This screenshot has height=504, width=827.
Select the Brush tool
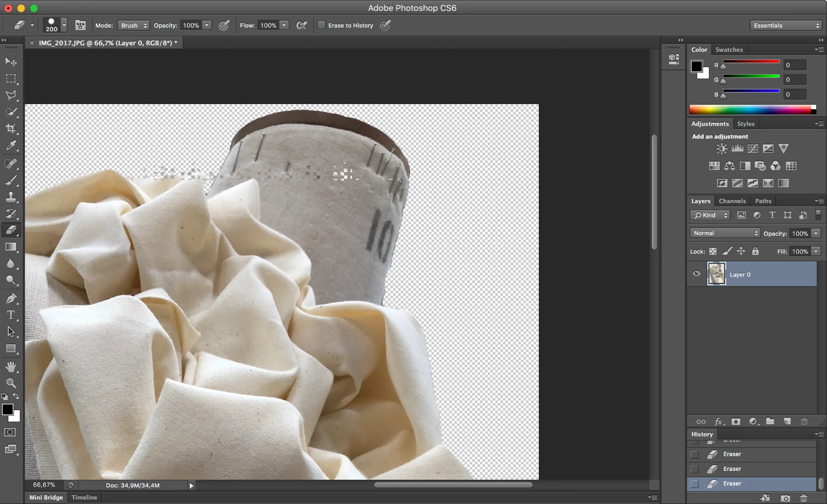coord(11,180)
